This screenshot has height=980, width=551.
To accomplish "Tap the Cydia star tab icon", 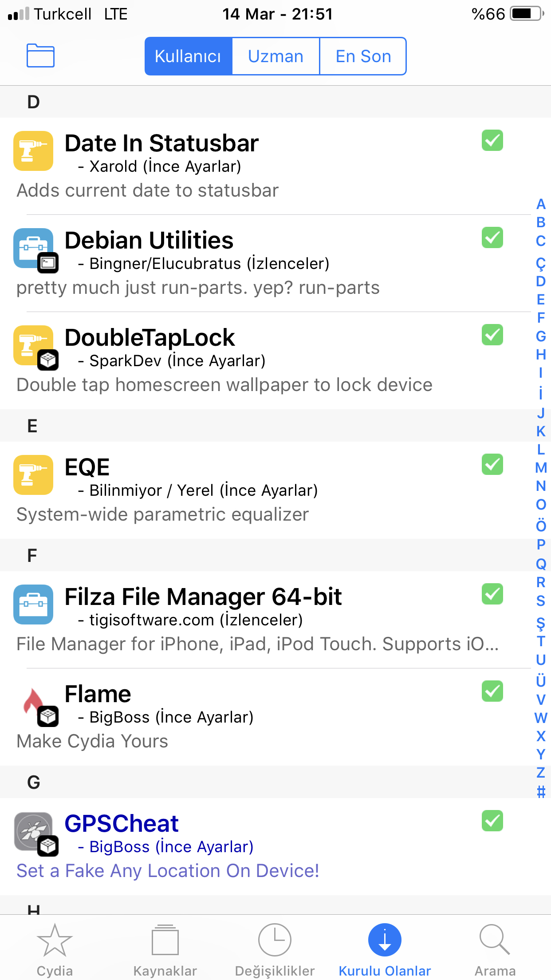I will point(55,940).
